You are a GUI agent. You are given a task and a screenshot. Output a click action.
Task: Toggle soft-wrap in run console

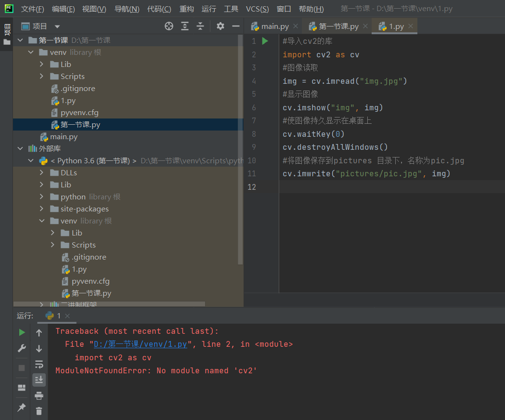[39, 364]
